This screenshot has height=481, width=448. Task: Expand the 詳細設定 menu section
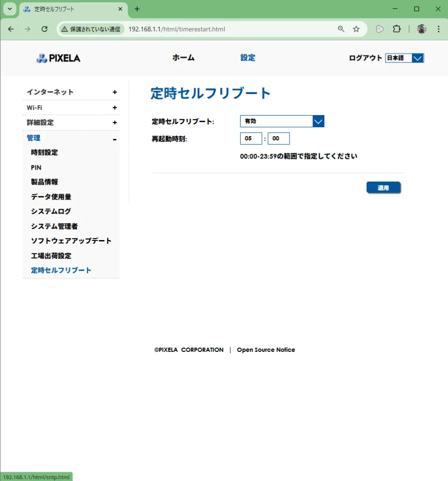tap(71, 123)
